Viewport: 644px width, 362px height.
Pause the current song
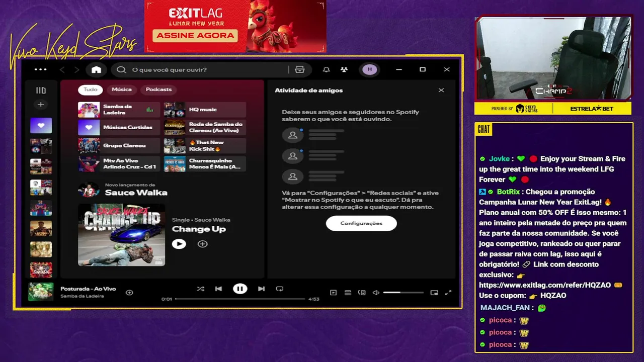240,289
